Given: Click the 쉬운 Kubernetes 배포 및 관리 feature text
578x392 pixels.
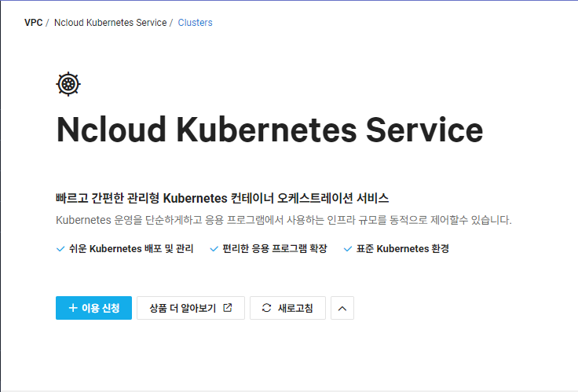Looking at the screenshot, I should [131, 248].
